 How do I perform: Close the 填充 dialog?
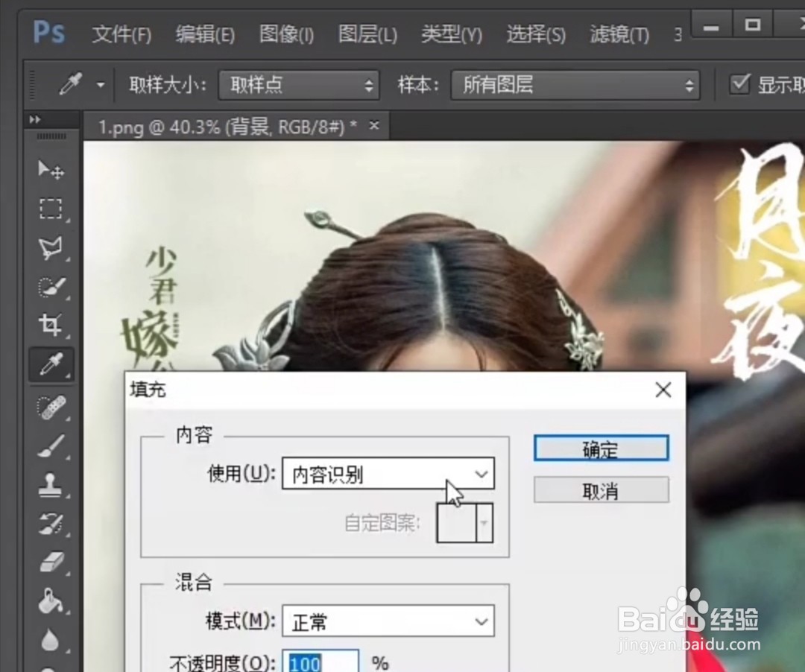tap(663, 390)
